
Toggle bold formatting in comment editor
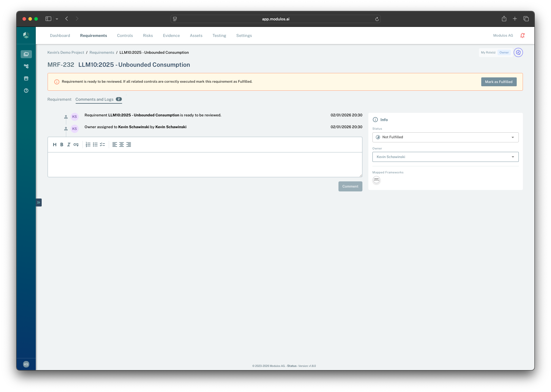(x=61, y=144)
